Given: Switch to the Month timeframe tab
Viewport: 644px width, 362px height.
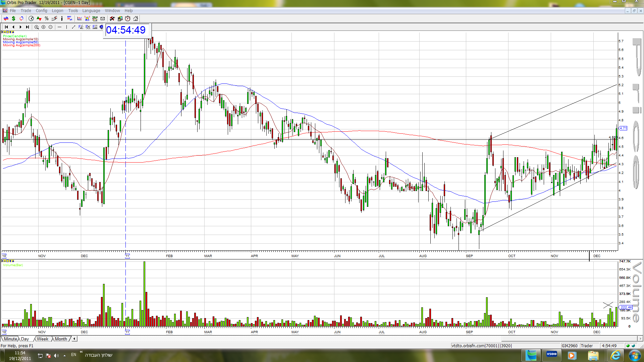Looking at the screenshot, I should tap(61, 339).
